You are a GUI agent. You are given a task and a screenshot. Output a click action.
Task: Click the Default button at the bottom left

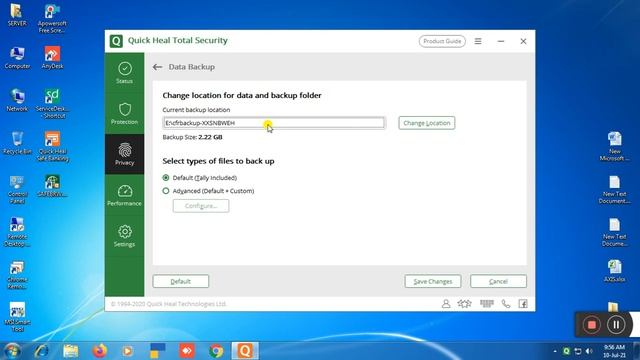click(x=181, y=281)
